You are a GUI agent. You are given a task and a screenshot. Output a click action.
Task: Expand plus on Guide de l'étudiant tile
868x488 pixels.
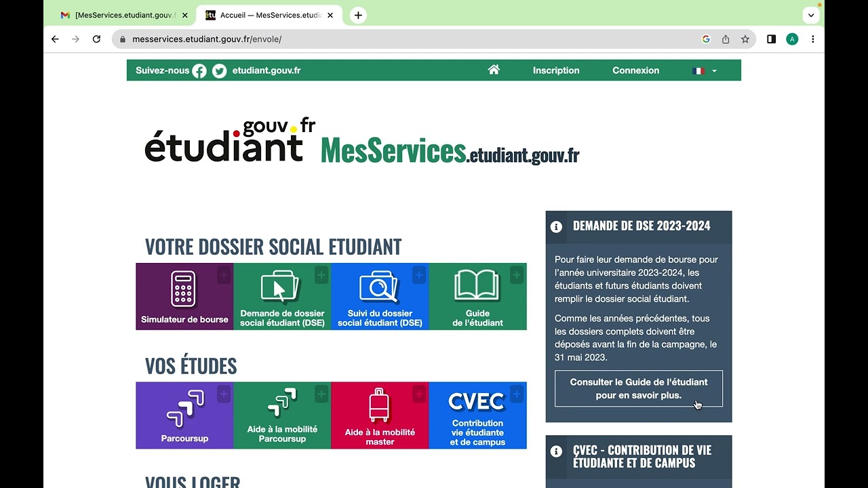pos(517,275)
